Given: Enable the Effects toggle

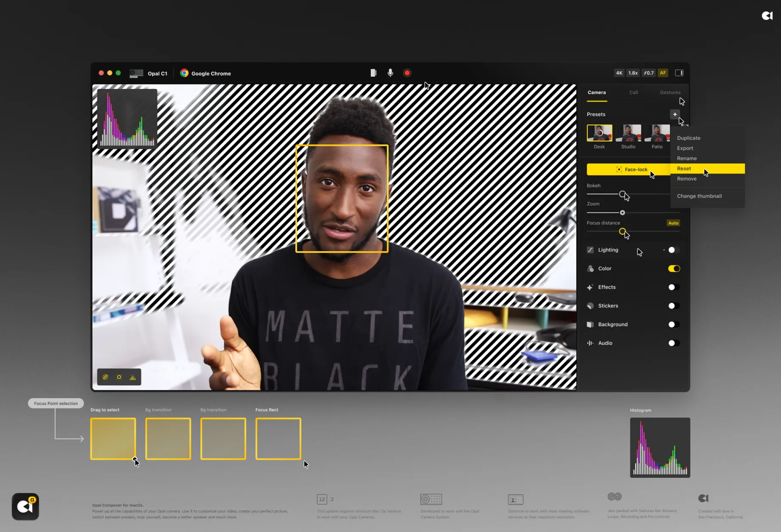Looking at the screenshot, I should (674, 287).
